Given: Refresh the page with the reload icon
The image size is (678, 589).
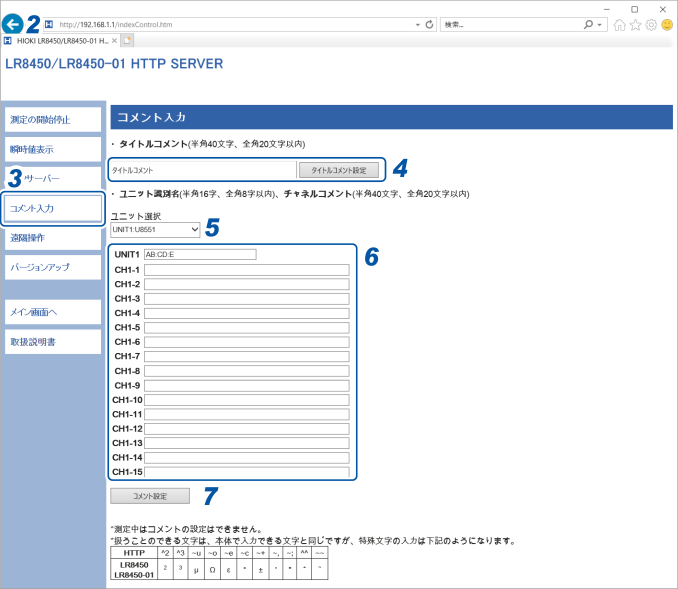Looking at the screenshot, I should tap(429, 25).
